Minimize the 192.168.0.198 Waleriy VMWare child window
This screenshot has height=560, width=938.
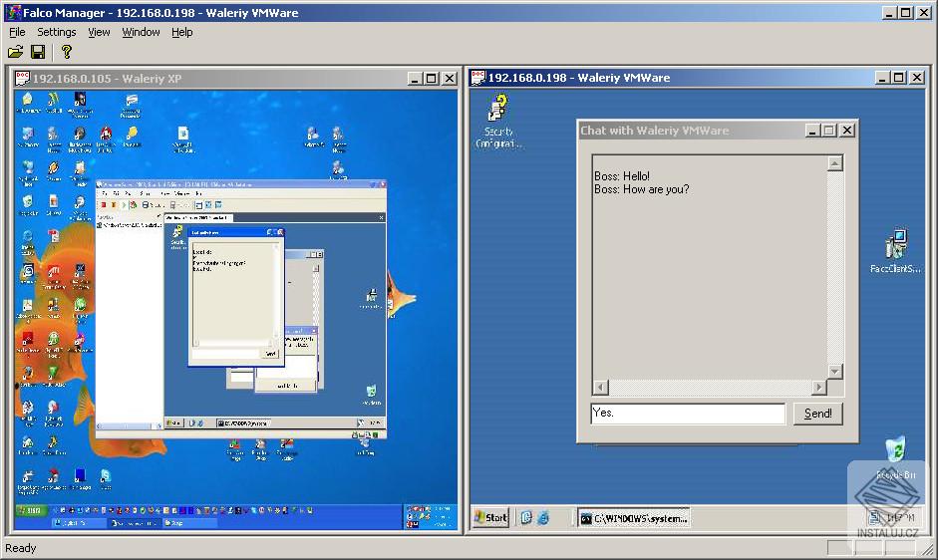click(x=882, y=77)
